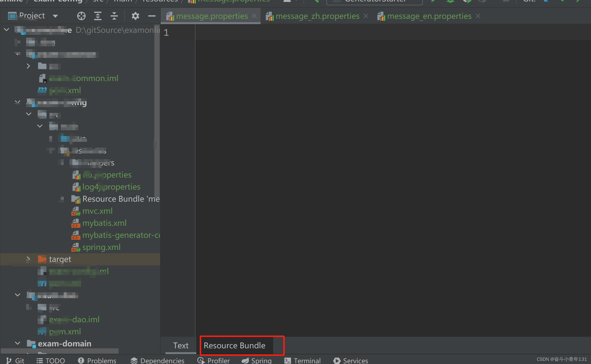The image size is (591, 364).
Task: Select mybatis.xml file in tree
Action: coord(104,223)
